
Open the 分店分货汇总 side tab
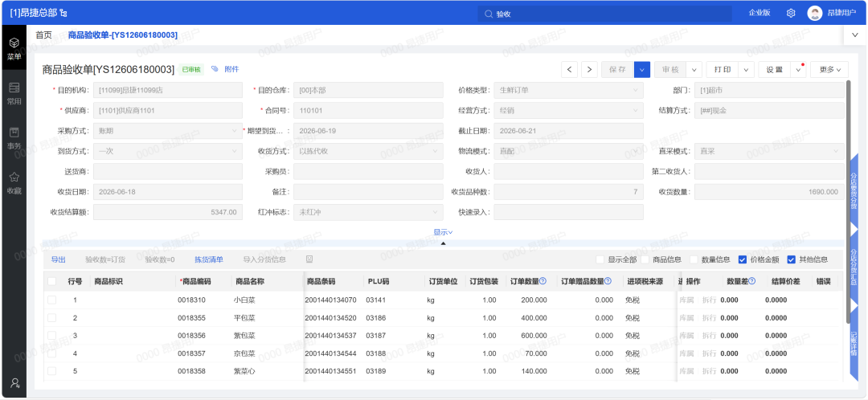point(854,267)
